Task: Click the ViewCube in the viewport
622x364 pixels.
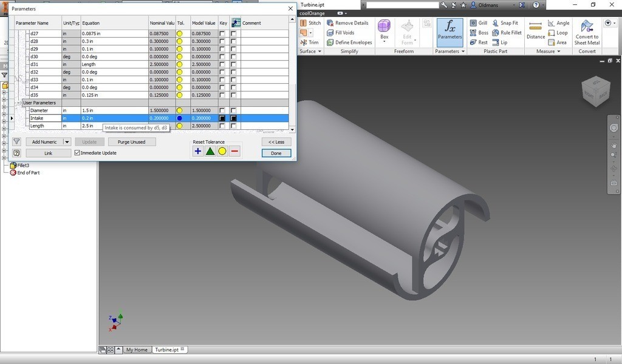Action: 595,91
